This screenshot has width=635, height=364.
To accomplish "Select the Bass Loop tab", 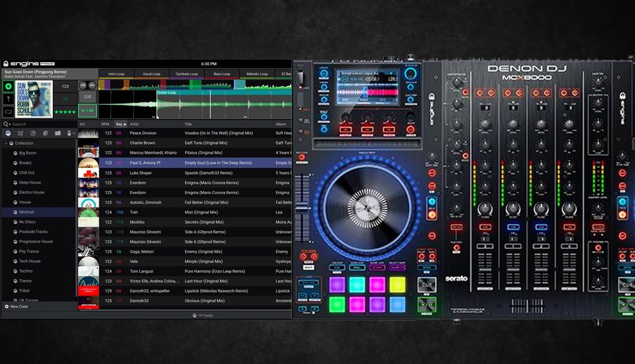I will [222, 74].
